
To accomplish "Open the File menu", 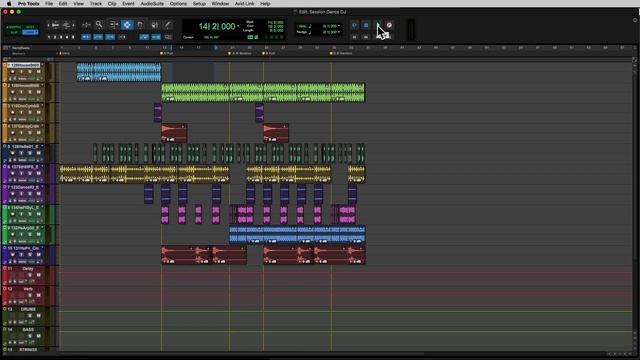I will (x=49, y=4).
